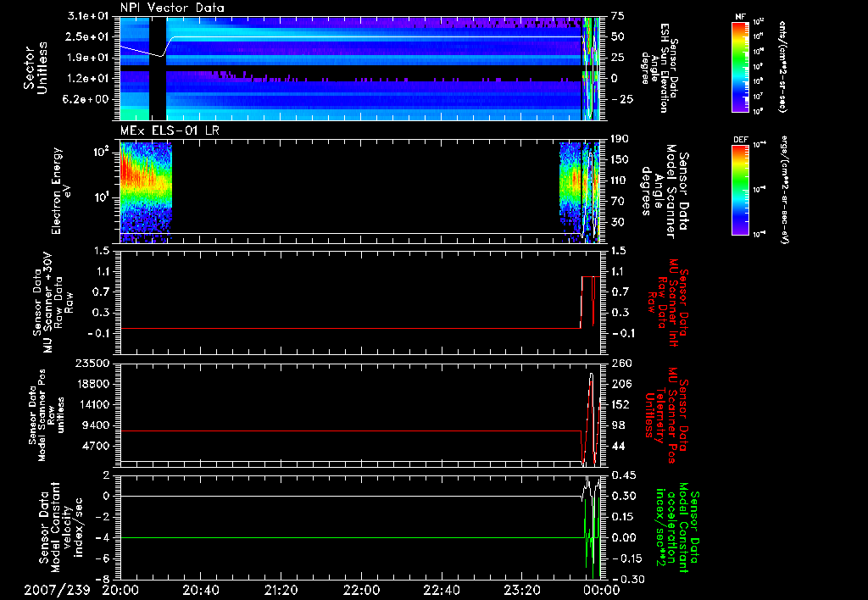Click the "2007/239" date label

(57, 590)
